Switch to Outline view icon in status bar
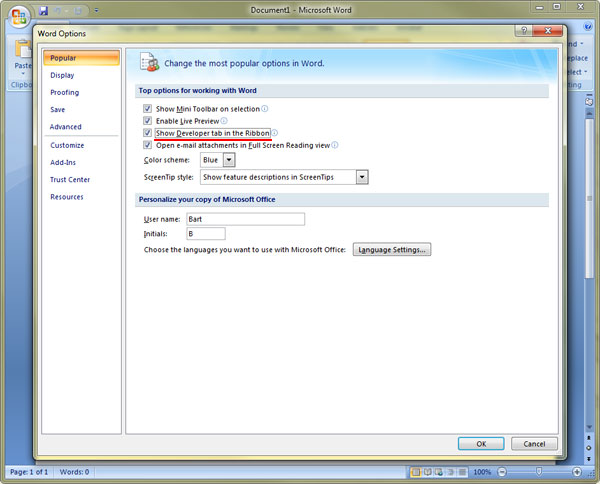Screen dimensions: 600x484 451,472
